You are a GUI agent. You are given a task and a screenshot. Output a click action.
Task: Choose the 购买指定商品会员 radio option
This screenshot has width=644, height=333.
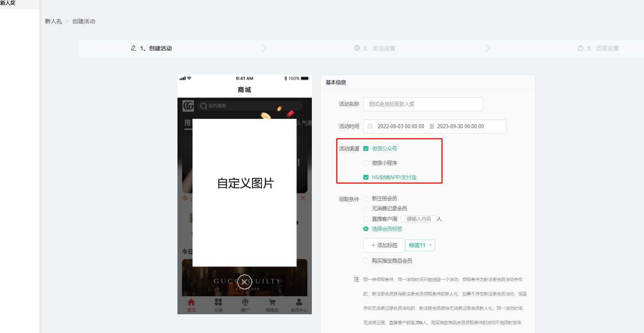click(366, 261)
